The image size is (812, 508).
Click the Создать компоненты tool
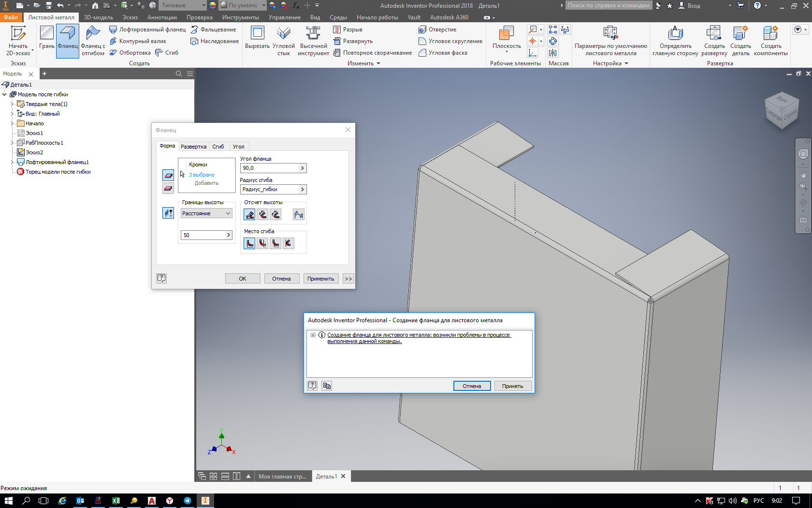pyautogui.click(x=770, y=41)
